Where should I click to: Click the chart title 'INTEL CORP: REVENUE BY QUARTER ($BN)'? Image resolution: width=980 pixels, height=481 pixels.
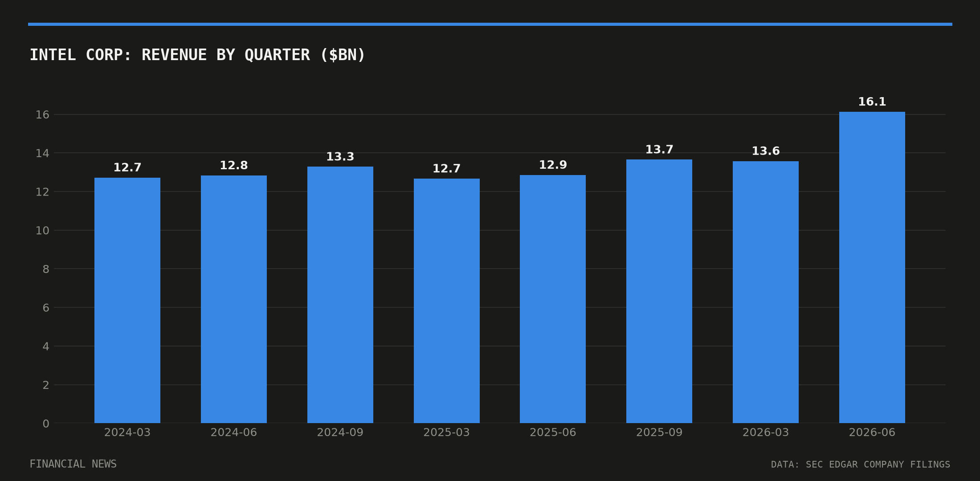click(197, 55)
